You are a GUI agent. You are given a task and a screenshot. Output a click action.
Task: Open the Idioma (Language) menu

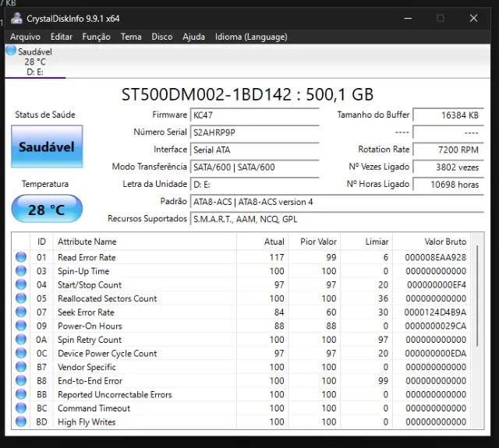[x=251, y=37]
